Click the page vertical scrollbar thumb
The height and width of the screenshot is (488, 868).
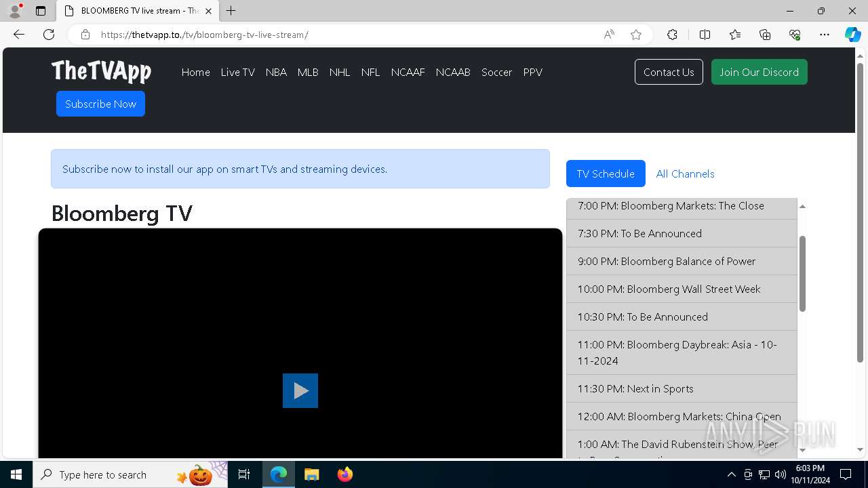(861, 212)
